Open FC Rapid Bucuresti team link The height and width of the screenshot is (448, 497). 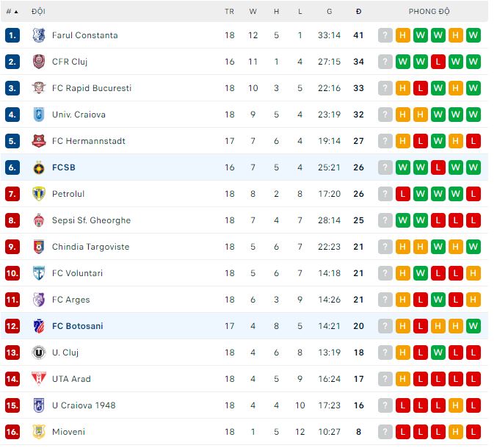92,88
